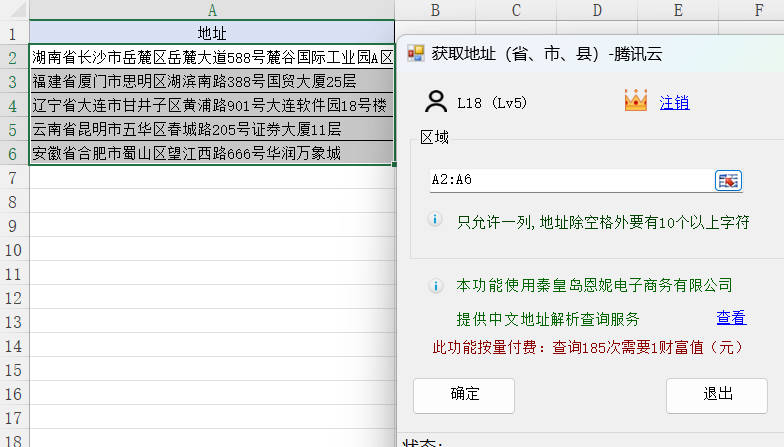Click the 地址 header cell in A1

coord(212,33)
